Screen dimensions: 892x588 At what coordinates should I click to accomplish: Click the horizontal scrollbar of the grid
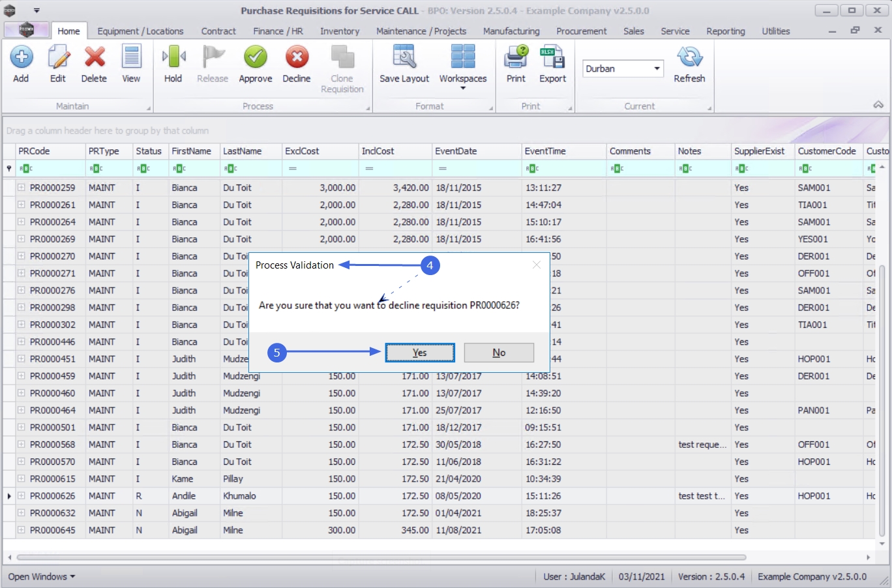tap(381, 557)
